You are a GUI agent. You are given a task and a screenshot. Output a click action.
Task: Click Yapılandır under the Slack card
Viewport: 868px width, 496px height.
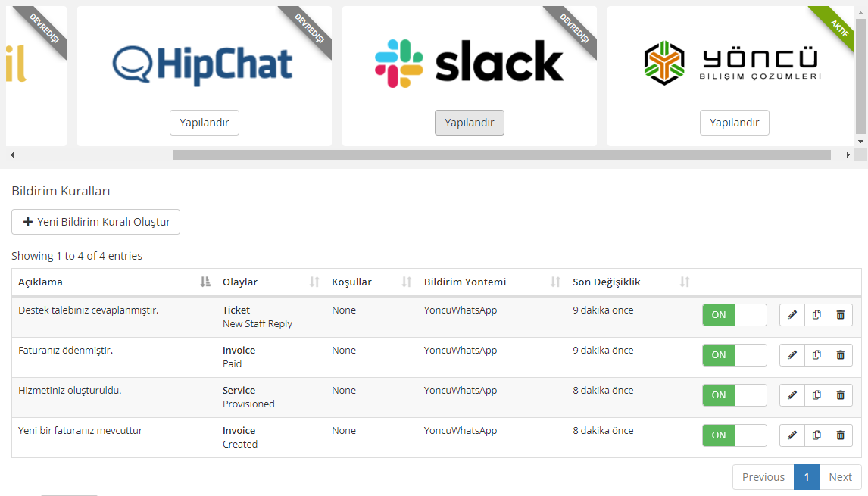470,123
